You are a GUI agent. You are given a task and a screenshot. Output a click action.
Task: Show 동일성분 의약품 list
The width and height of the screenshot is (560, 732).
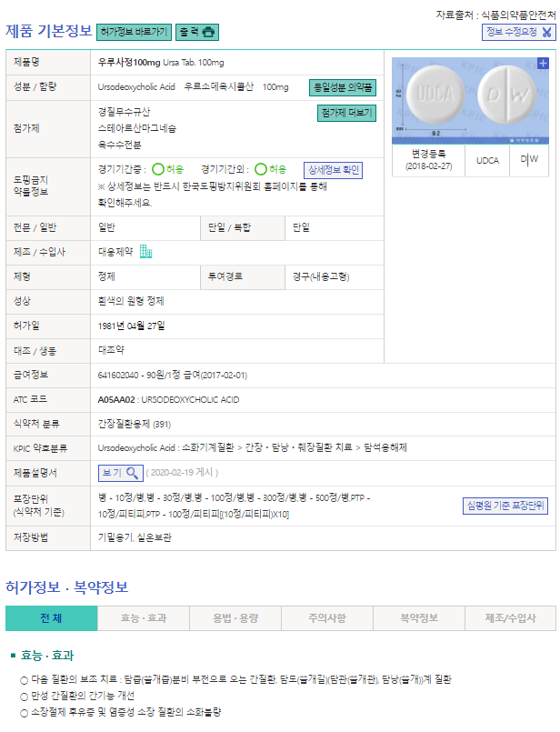click(344, 88)
